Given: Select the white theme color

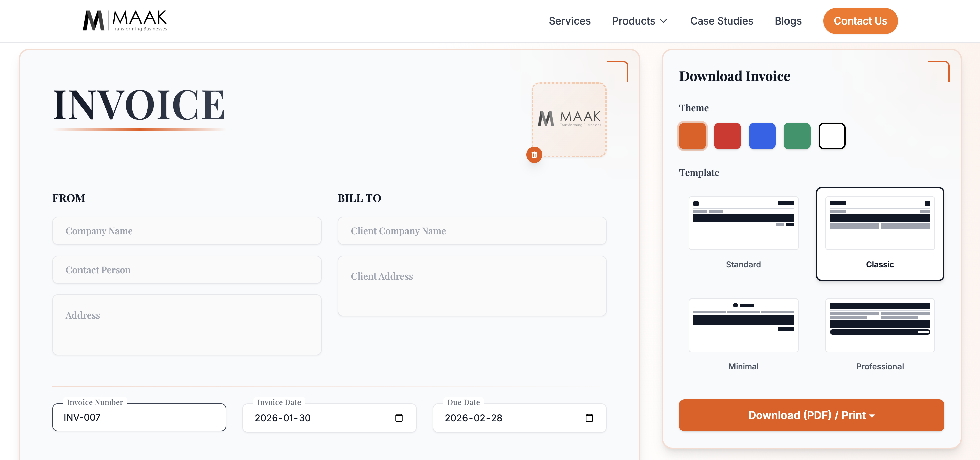Looking at the screenshot, I should coord(832,136).
